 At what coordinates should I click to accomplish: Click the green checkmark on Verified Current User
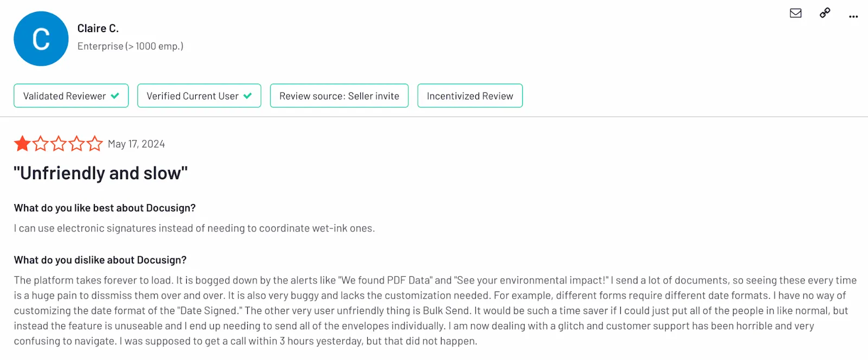point(248,96)
